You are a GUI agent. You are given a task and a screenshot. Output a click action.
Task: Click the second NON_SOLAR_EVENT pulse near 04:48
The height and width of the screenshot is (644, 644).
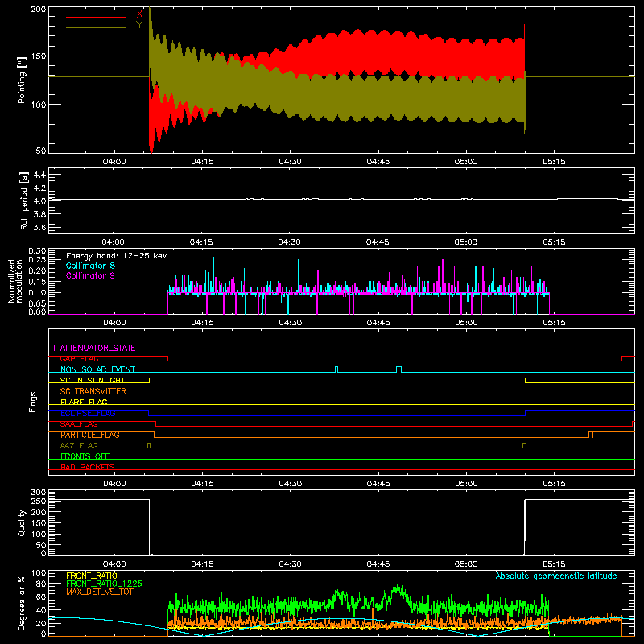398,369
